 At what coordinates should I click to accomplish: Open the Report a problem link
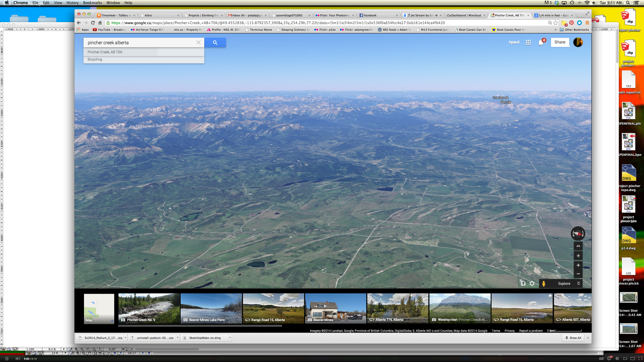[x=531, y=331]
